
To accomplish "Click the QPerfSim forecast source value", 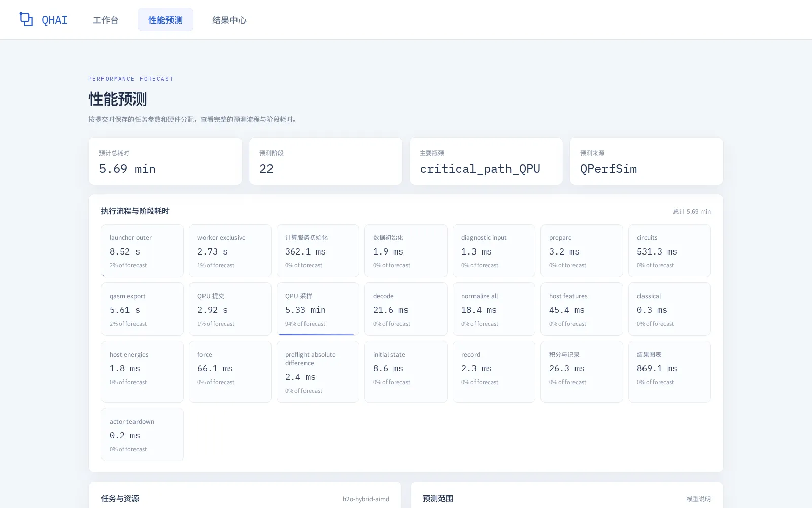I will click(x=608, y=169).
